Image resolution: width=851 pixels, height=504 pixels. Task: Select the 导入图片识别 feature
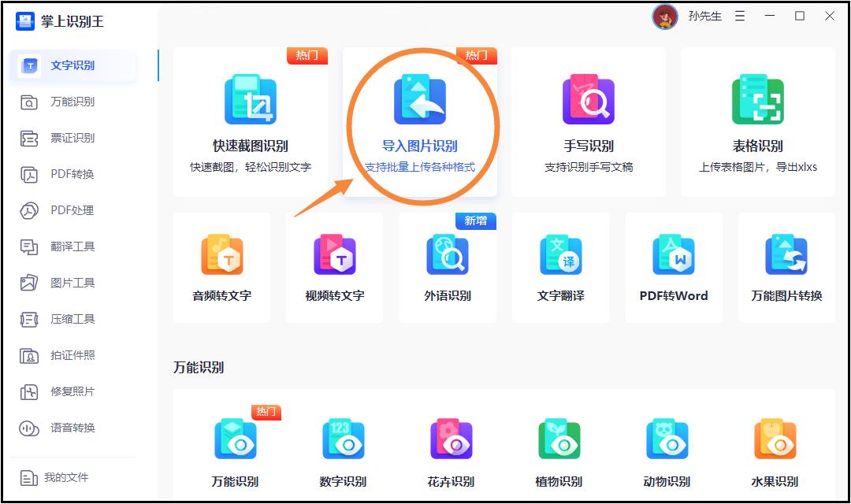click(x=419, y=122)
